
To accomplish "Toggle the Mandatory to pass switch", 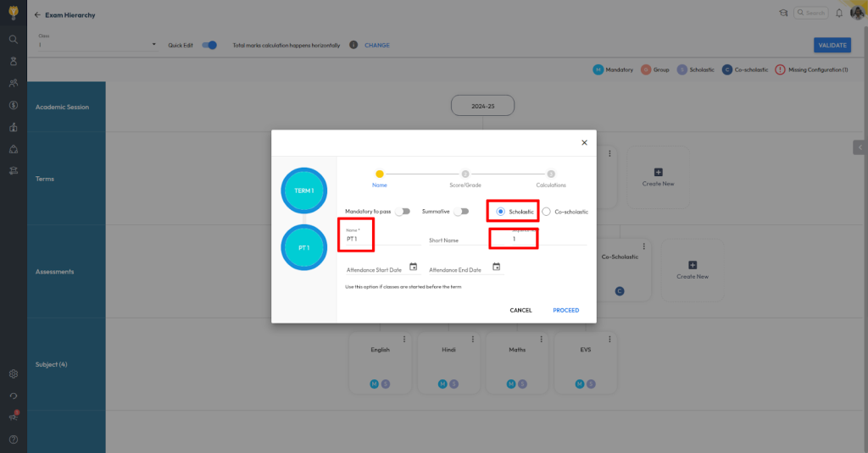I will [x=403, y=212].
